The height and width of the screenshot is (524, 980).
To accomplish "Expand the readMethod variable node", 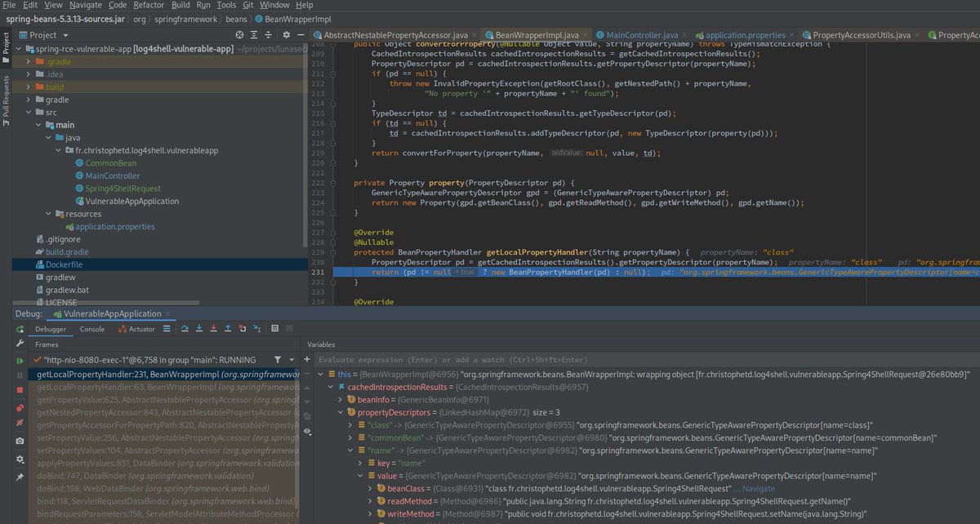I will click(x=369, y=500).
